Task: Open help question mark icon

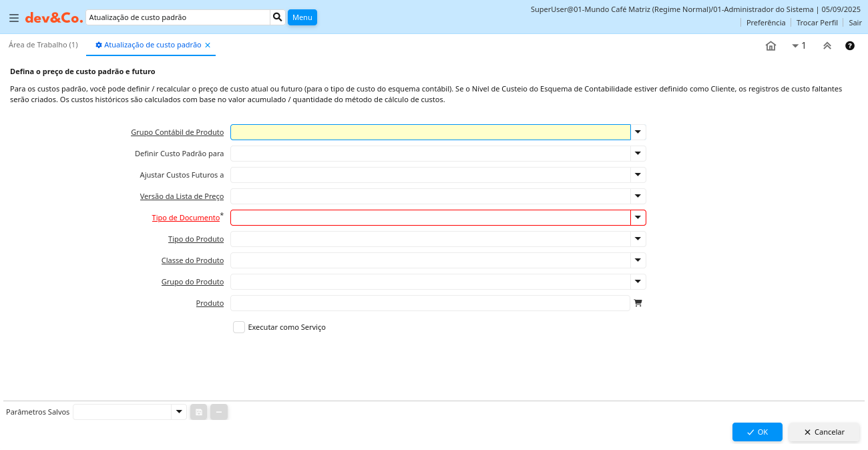Action: pyautogui.click(x=849, y=45)
